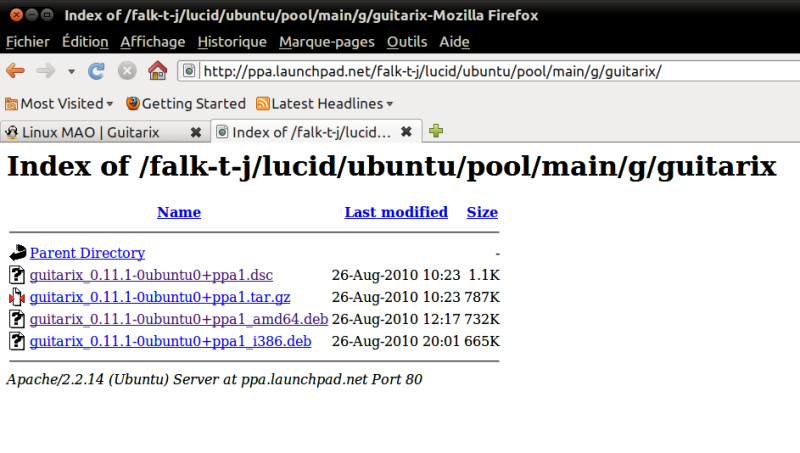Go to the Home page icon

(158, 70)
